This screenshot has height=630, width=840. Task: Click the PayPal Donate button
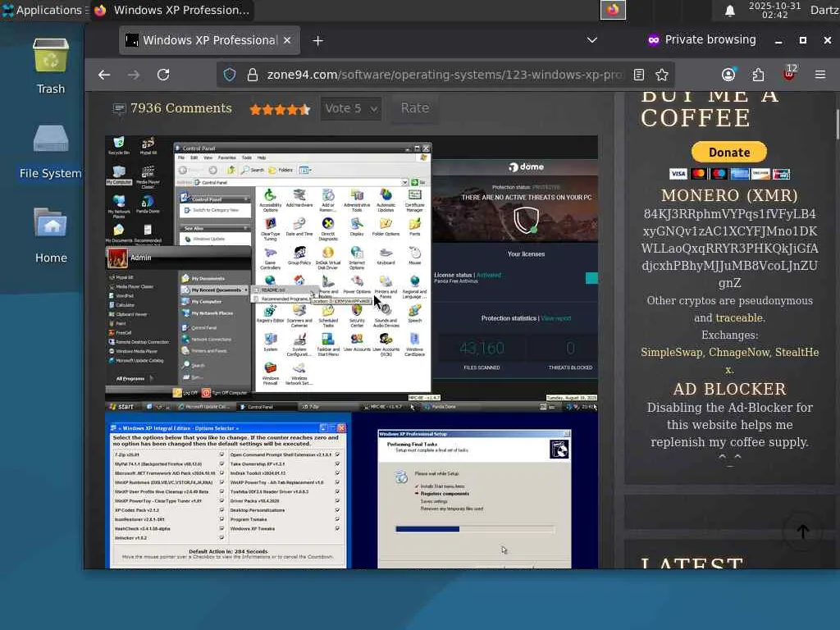[x=729, y=152]
